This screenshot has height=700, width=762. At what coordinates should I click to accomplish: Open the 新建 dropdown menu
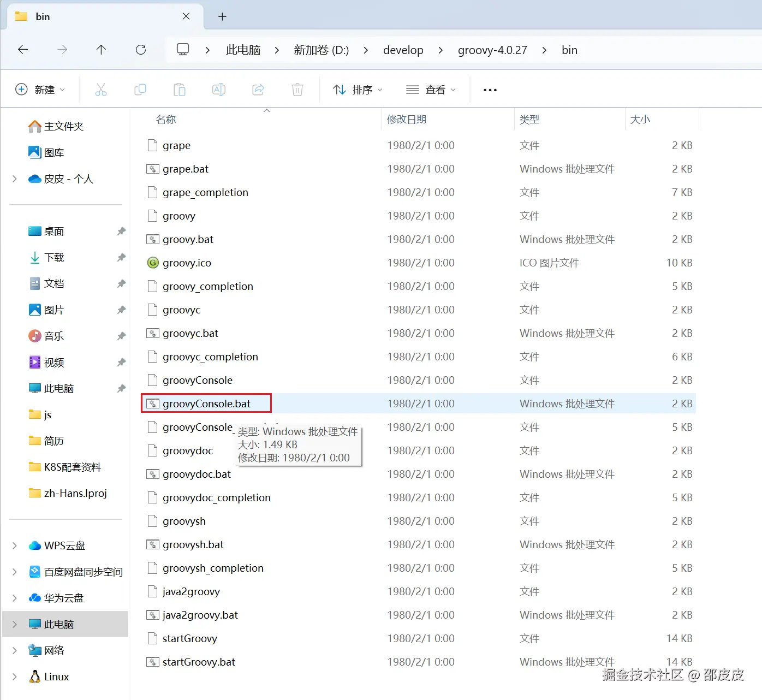pos(40,90)
